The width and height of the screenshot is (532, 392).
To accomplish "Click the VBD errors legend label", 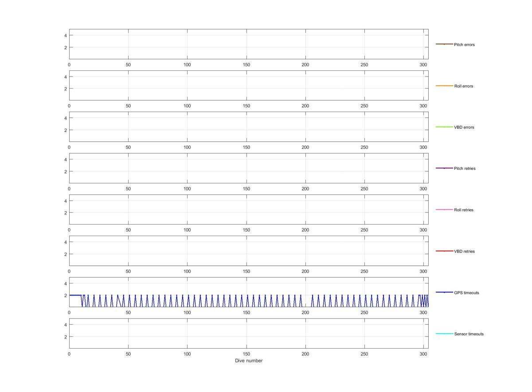I will point(464,127).
